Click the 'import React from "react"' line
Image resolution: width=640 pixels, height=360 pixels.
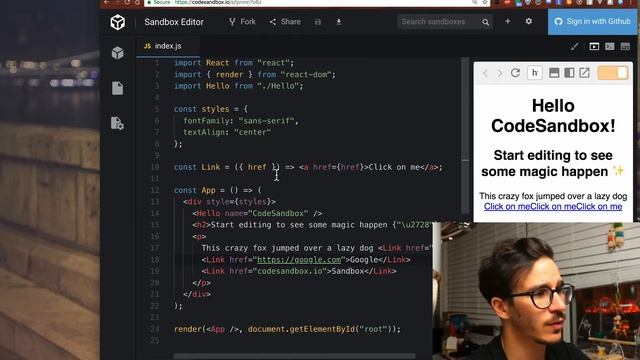(234, 63)
